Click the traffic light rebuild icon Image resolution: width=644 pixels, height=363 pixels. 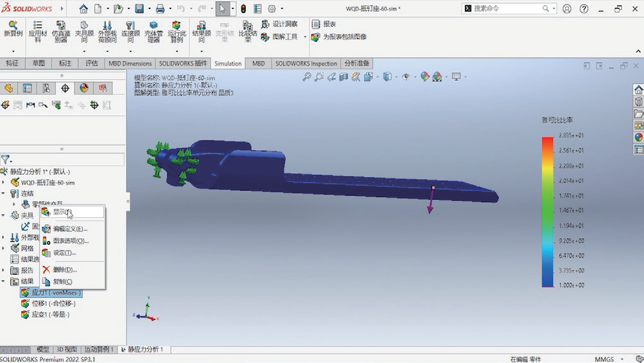tap(243, 9)
